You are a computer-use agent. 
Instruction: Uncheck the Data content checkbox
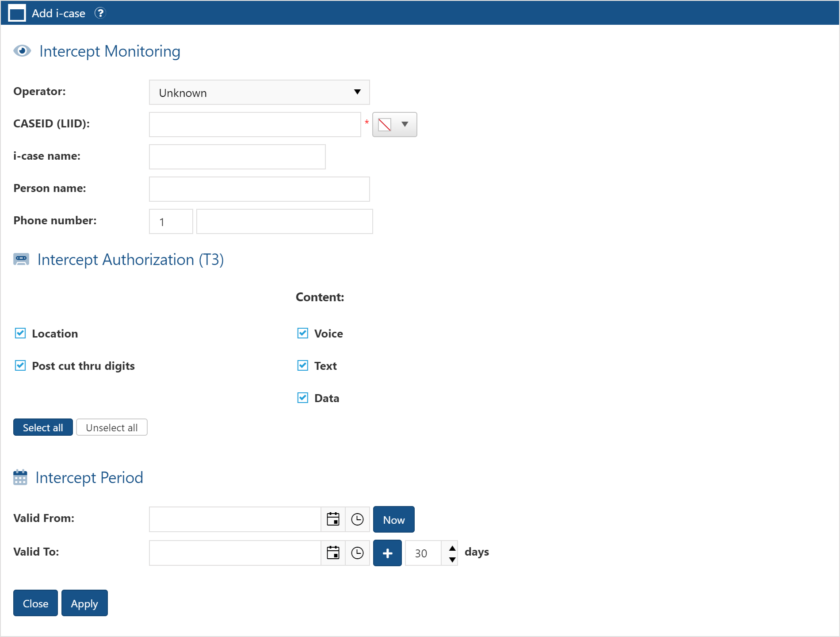pos(303,398)
